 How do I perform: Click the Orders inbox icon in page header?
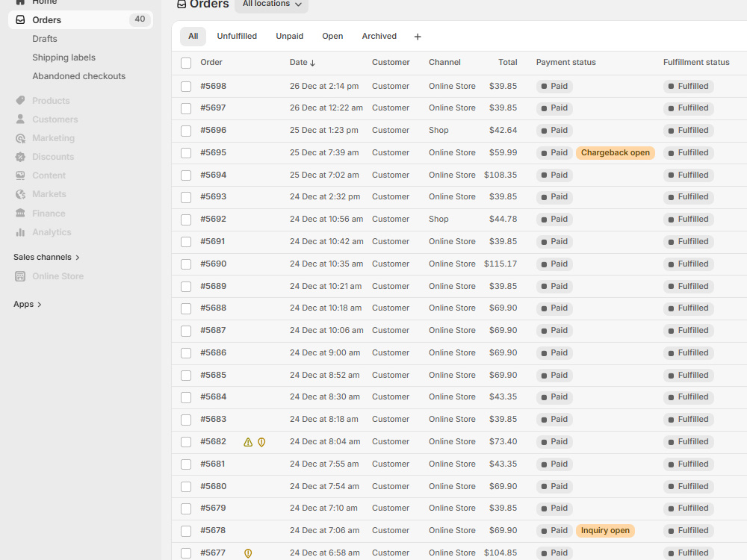182,4
